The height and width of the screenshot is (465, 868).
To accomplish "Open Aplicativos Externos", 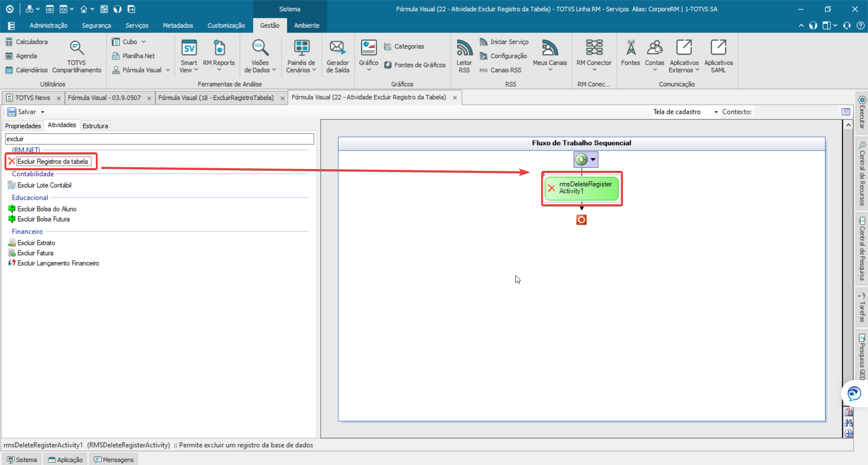I will [684, 56].
